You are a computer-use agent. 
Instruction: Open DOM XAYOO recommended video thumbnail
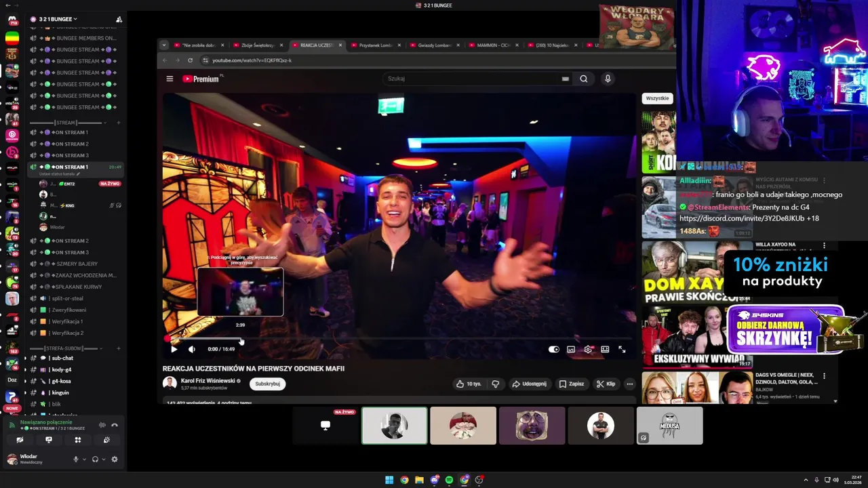pyautogui.click(x=697, y=272)
